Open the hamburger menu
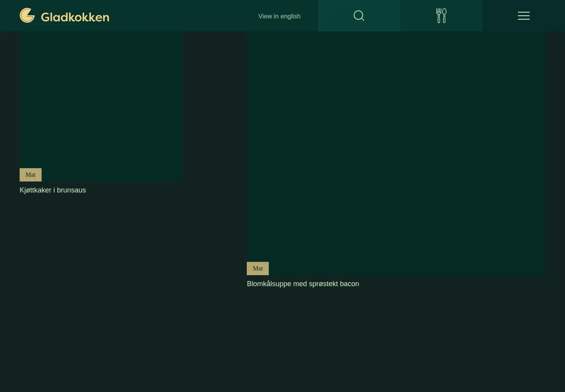The height and width of the screenshot is (392, 565). (524, 16)
